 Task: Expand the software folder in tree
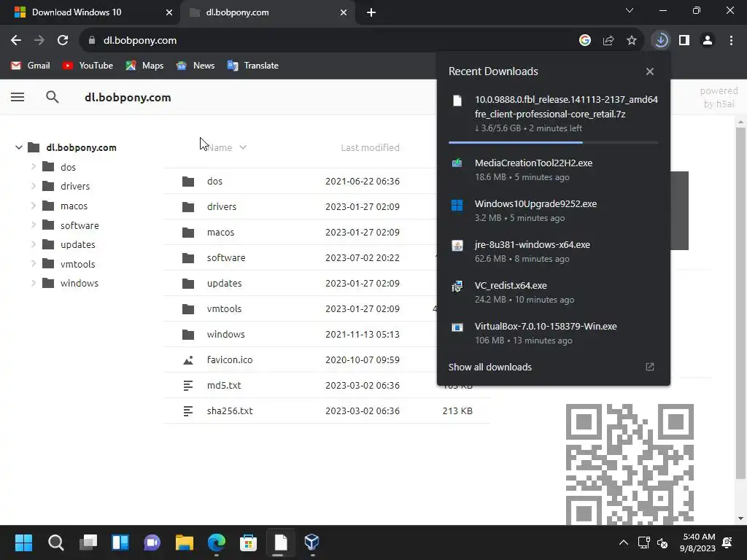[34, 225]
